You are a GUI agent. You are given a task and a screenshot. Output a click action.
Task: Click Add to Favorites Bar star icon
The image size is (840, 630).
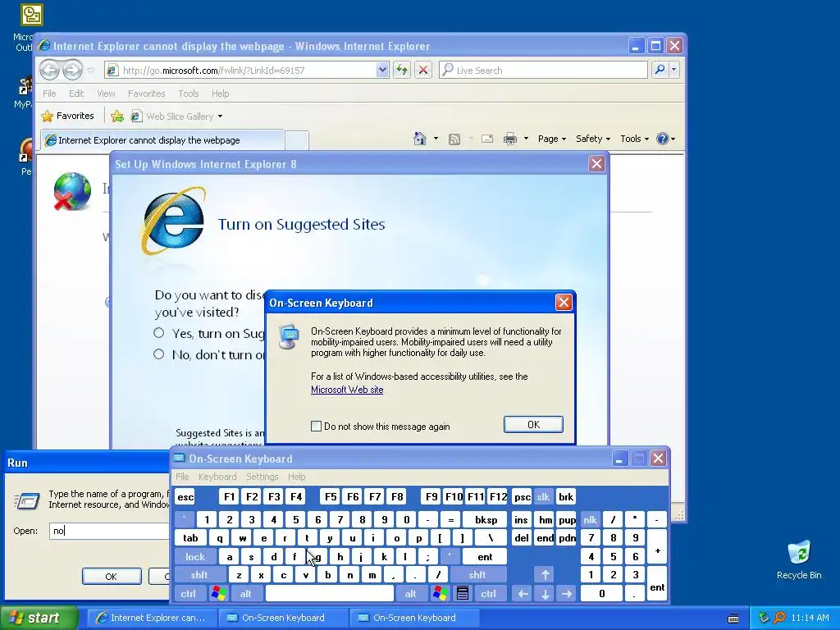(117, 116)
